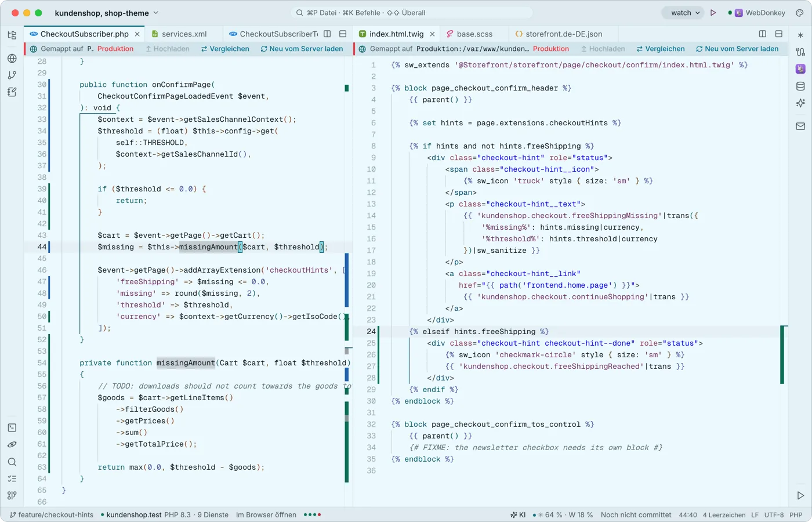This screenshot has height=522, width=812.
Task: Change the UTF-8 encoding in status bar
Action: 774,514
